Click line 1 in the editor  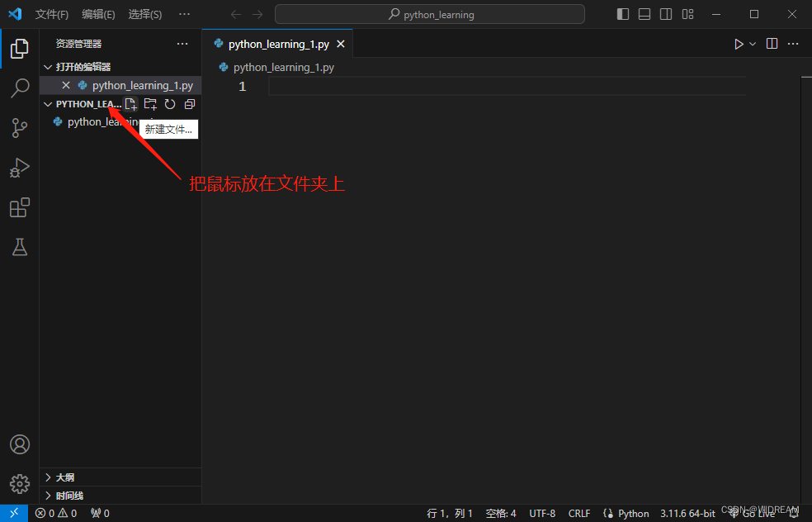coord(507,86)
